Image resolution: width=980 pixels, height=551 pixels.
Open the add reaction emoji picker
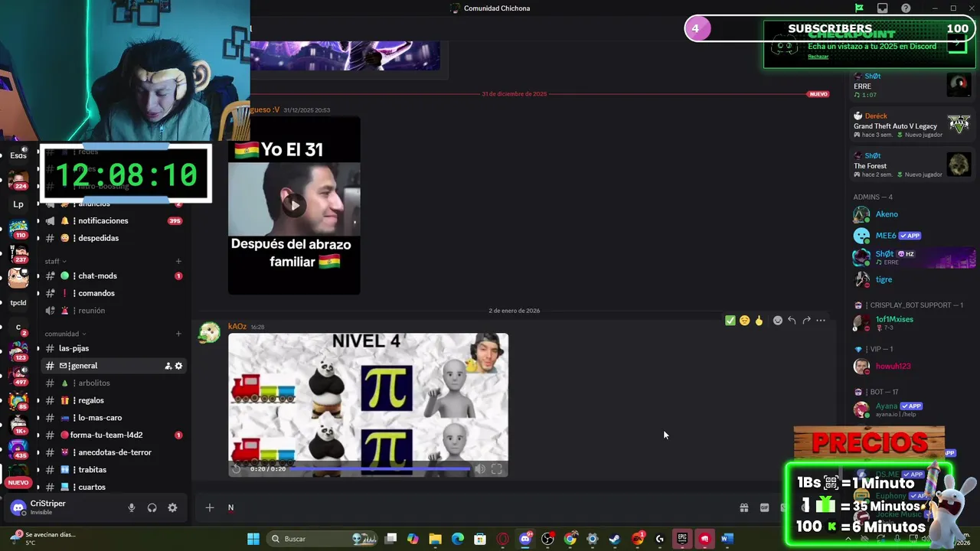777,321
